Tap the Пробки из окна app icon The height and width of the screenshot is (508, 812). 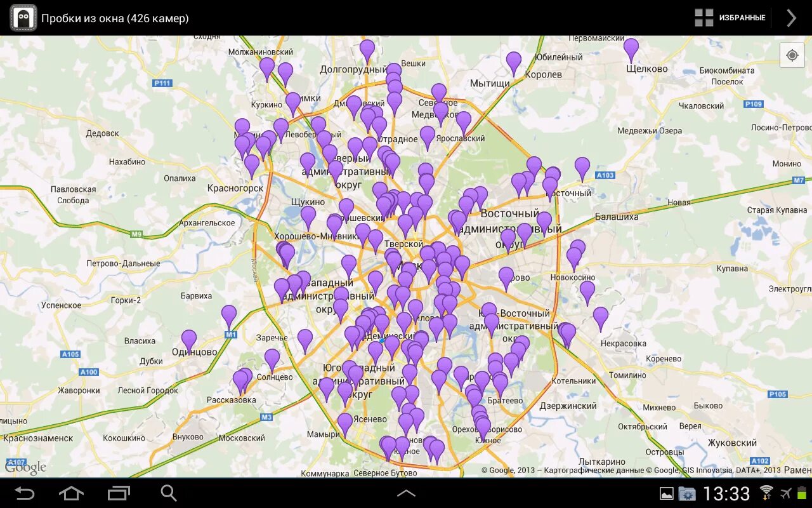tap(23, 18)
